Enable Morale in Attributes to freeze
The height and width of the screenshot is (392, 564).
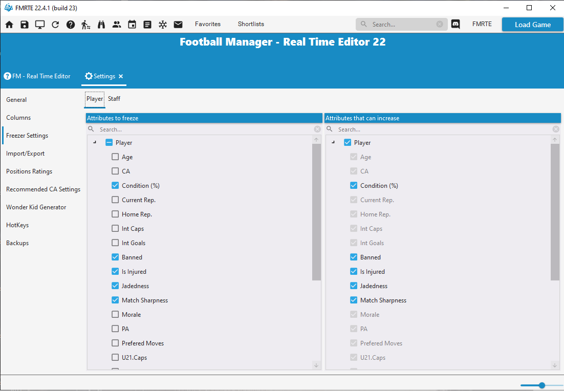(x=115, y=314)
